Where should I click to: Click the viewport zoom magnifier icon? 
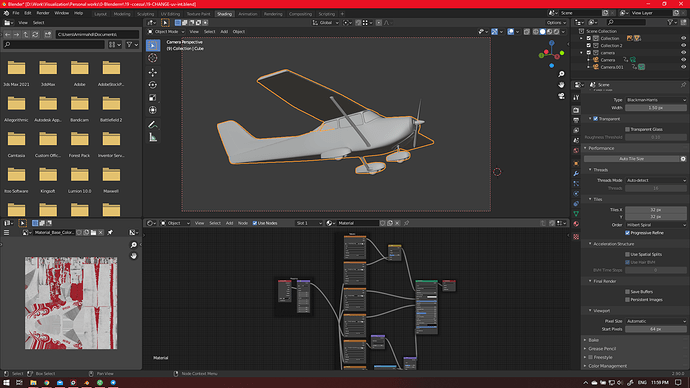tap(561, 74)
